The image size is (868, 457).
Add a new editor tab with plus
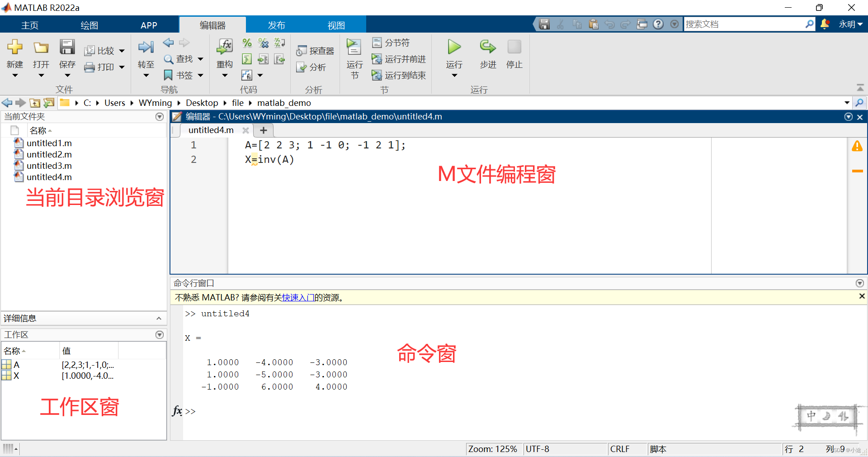coord(264,130)
